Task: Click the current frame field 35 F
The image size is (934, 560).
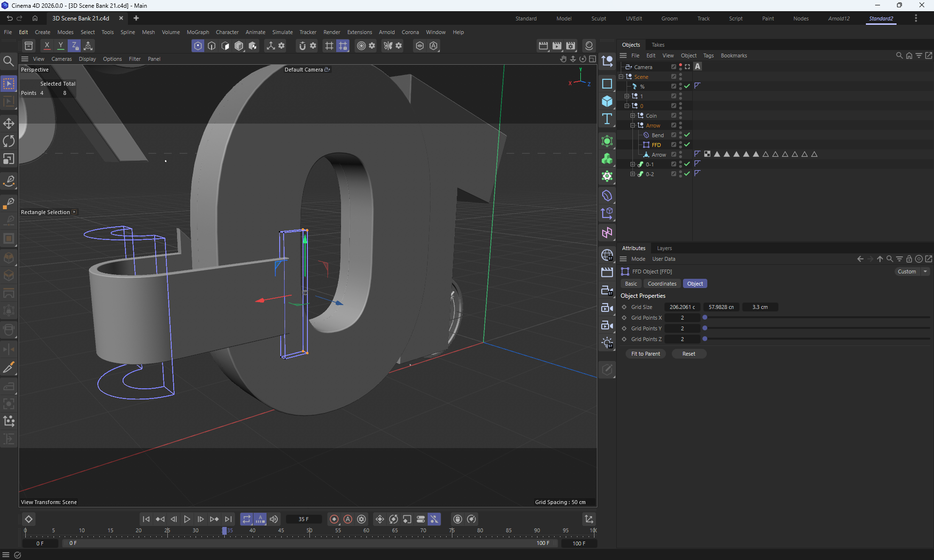Action: click(x=304, y=519)
